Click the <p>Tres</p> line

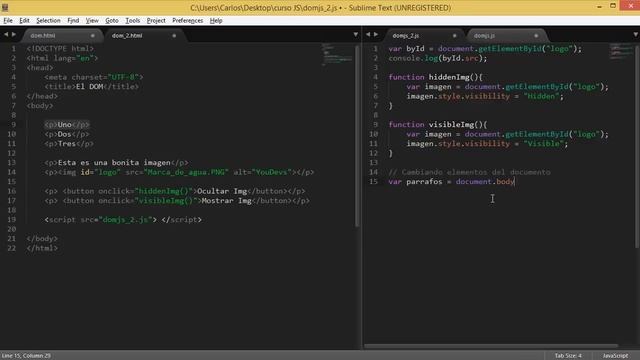pos(69,144)
